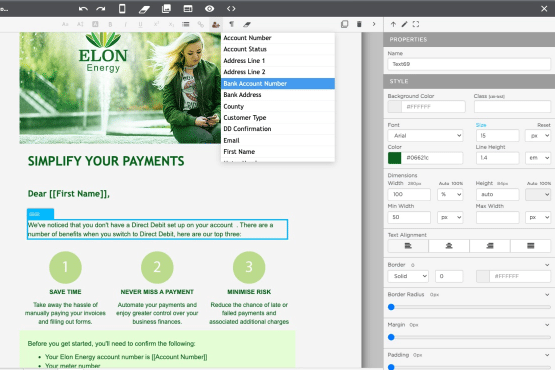Click the duplicate block copy icon
This screenshot has width=555, height=370.
344,24
